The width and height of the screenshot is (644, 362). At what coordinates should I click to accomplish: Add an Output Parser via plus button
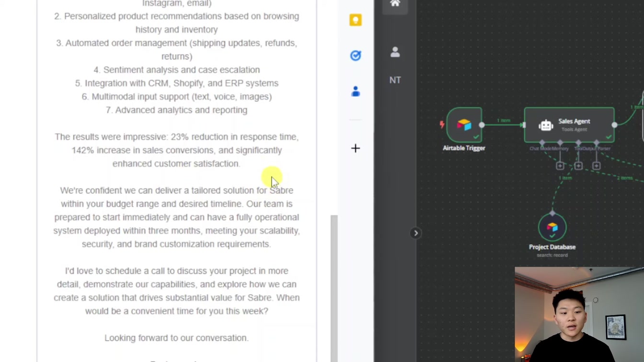pyautogui.click(x=596, y=166)
